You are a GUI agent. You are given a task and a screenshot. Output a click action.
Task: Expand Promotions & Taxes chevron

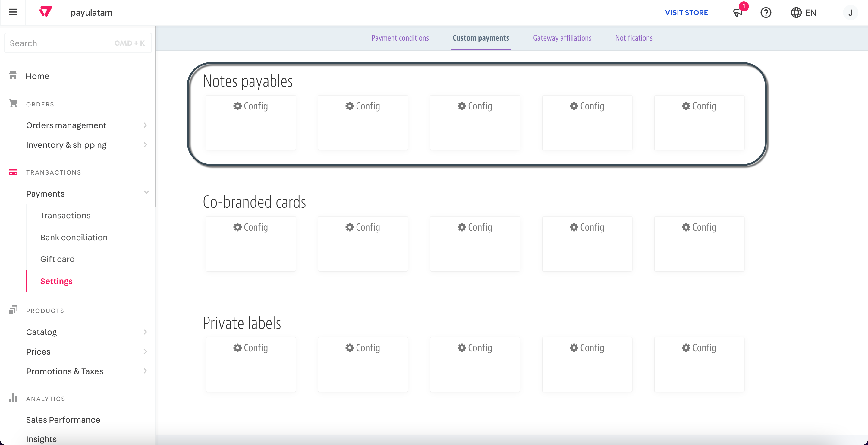(145, 371)
